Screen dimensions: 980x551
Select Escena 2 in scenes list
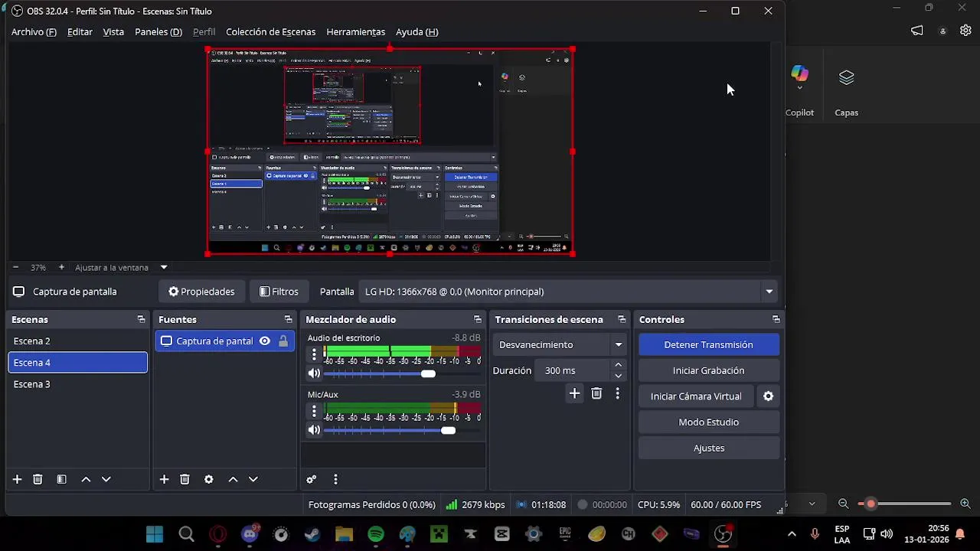[x=77, y=341]
